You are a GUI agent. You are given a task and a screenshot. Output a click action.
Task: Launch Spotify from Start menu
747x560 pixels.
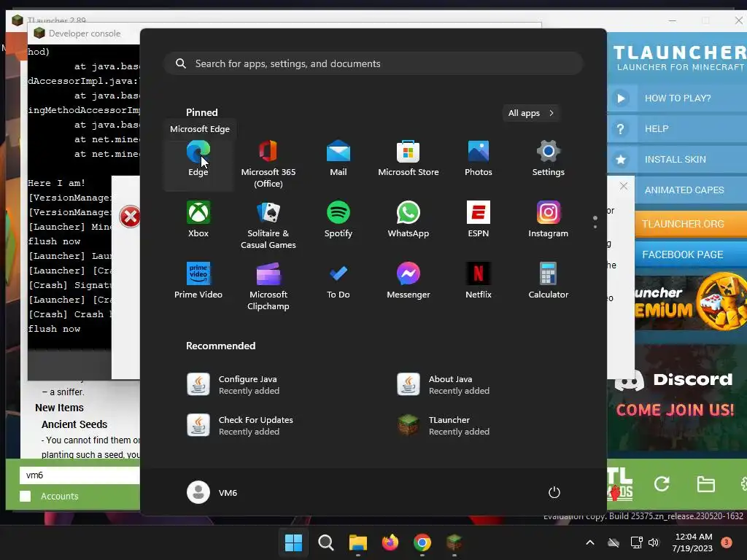tap(338, 219)
